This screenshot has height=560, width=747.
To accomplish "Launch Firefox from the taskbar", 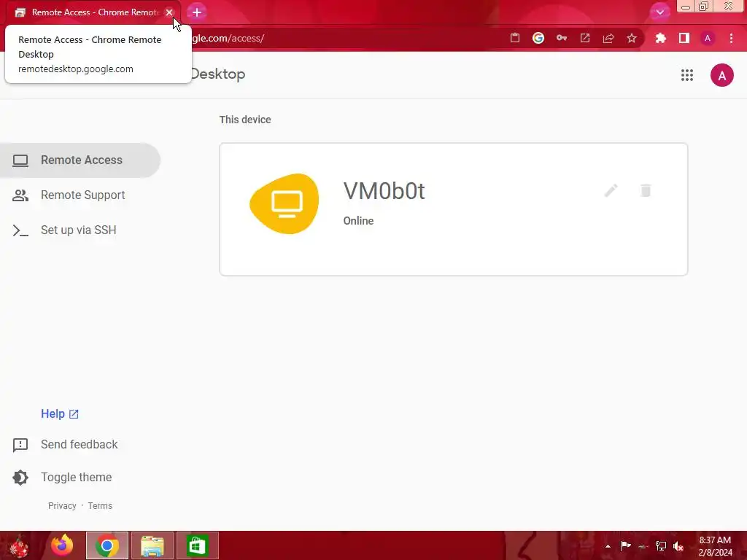I will (x=63, y=545).
